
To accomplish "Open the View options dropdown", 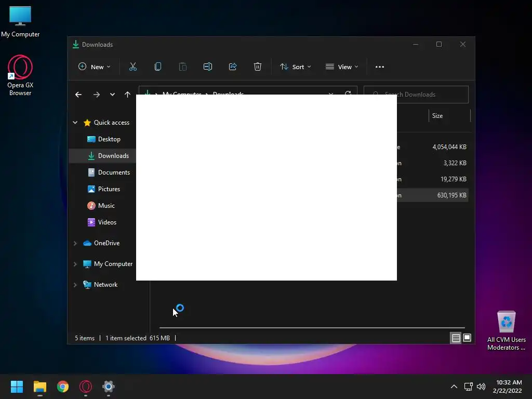I will 342,67.
